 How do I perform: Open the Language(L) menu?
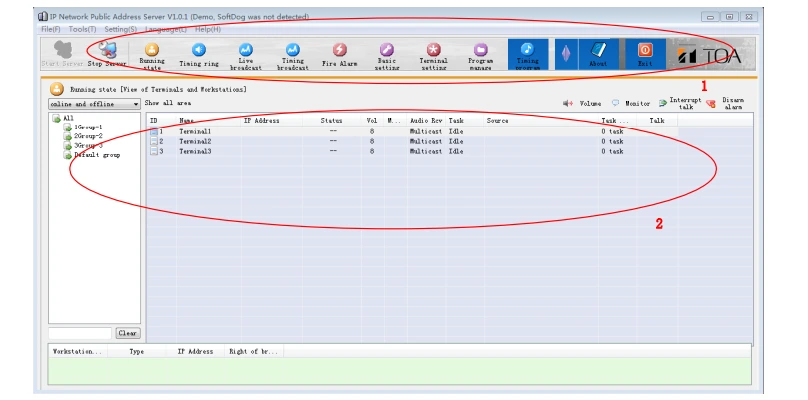[166, 29]
